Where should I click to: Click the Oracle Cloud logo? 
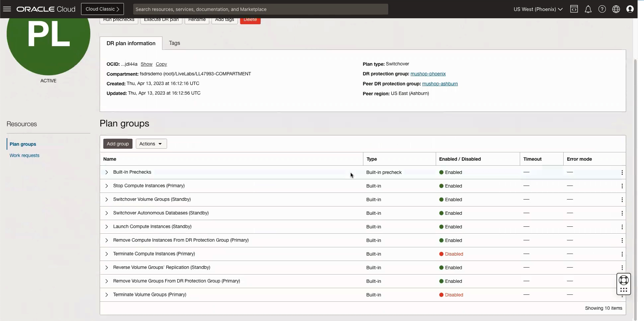(x=45, y=9)
